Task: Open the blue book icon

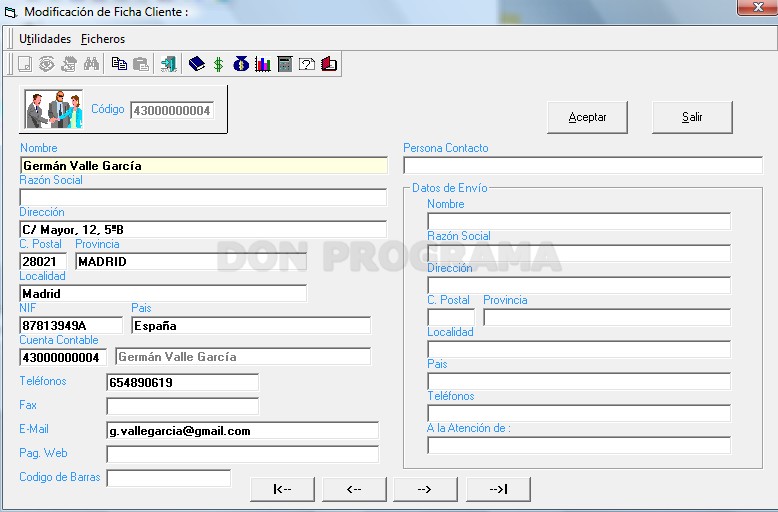Action: coord(197,64)
